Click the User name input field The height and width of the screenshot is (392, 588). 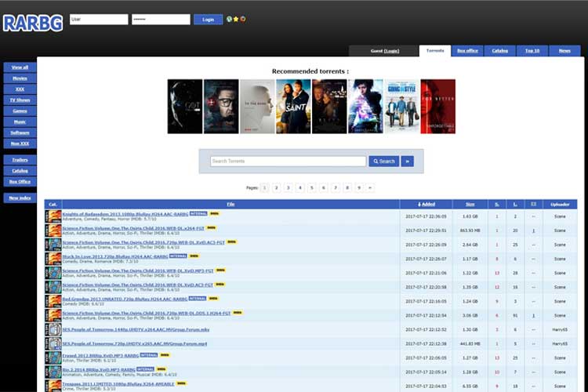point(99,19)
